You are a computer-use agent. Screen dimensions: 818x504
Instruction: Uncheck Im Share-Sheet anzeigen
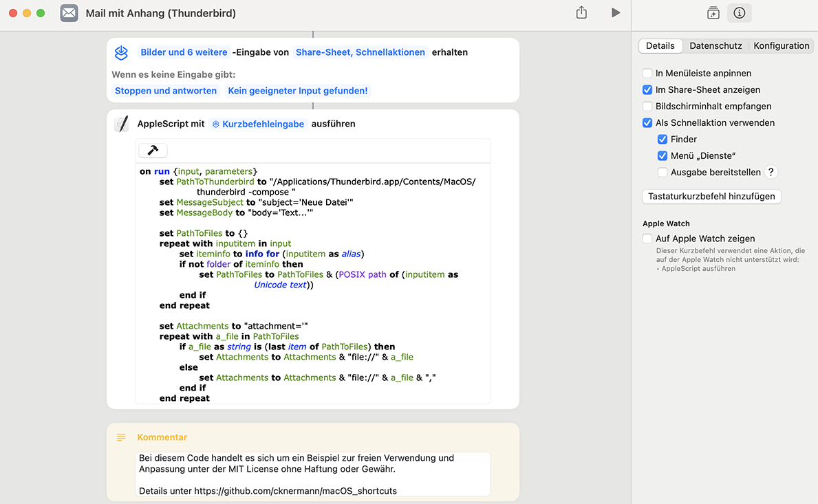click(647, 89)
